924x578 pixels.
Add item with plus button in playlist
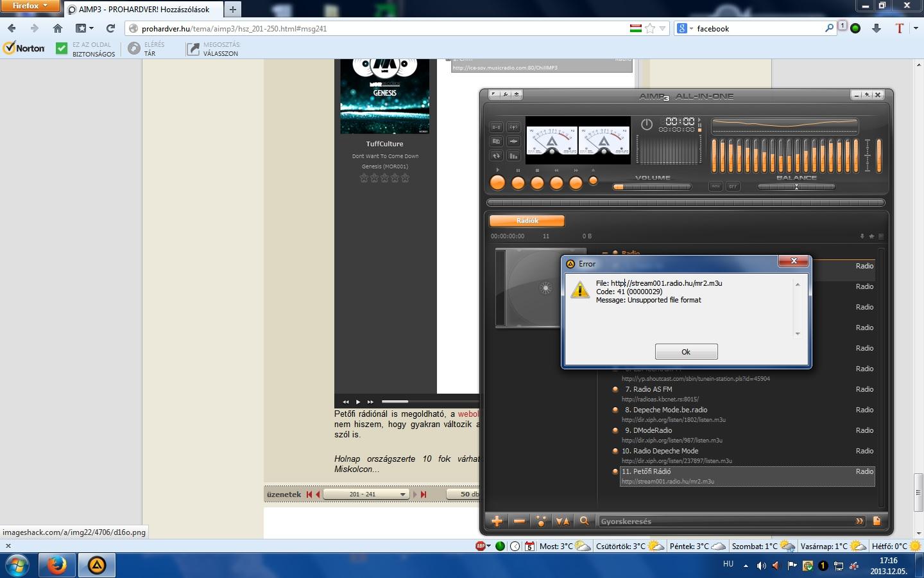(x=497, y=521)
